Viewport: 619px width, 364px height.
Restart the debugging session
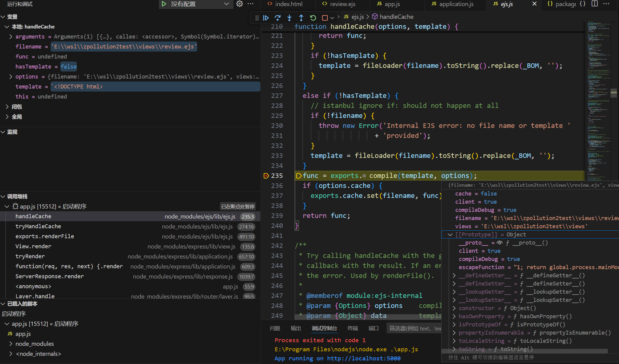pyautogui.click(x=313, y=18)
